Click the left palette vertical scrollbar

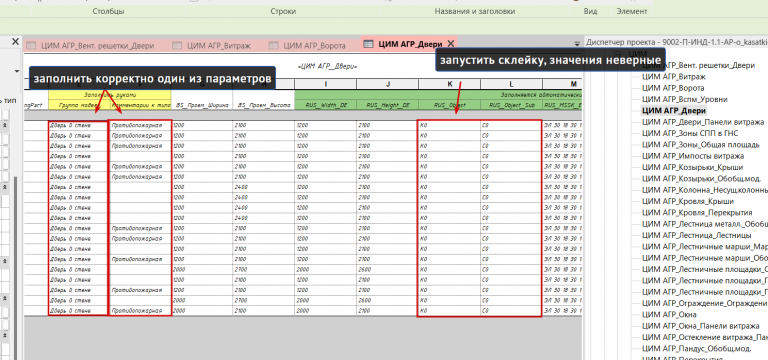[x=17, y=268]
